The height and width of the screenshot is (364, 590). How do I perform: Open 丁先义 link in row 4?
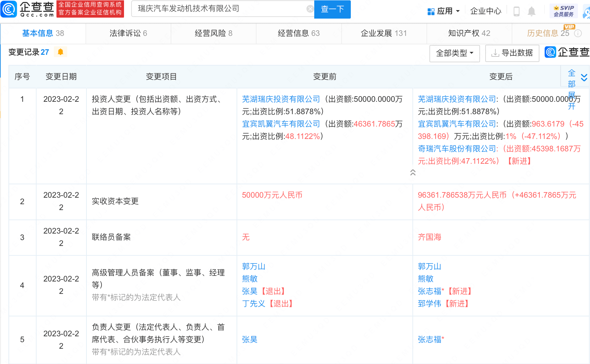pos(254,304)
